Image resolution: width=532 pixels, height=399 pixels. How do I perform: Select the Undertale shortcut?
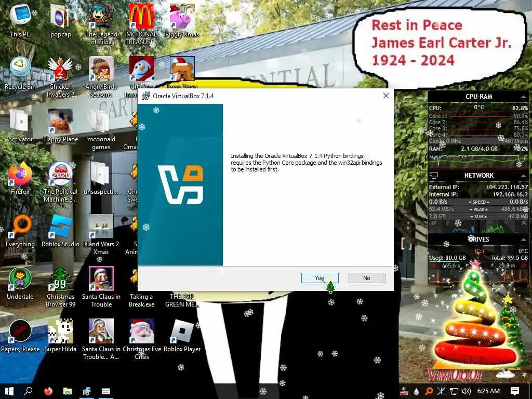20,283
